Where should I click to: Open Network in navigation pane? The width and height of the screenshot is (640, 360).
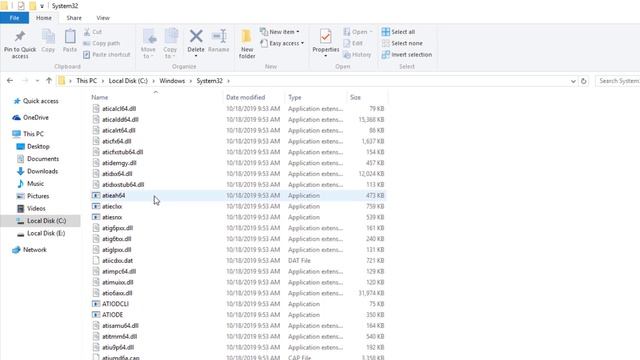(x=35, y=250)
